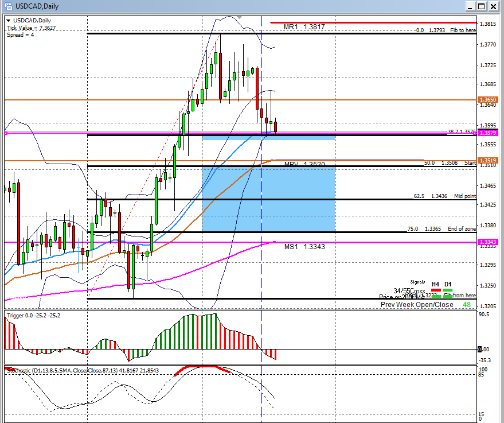Click the "75.0 1.3365 End of zone" label
The height and width of the screenshot is (423, 504).
(442, 229)
